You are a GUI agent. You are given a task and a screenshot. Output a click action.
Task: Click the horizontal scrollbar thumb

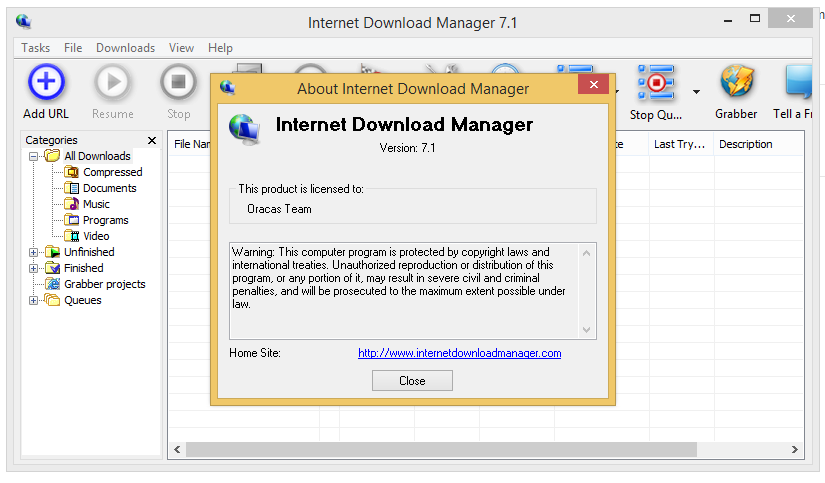441,449
